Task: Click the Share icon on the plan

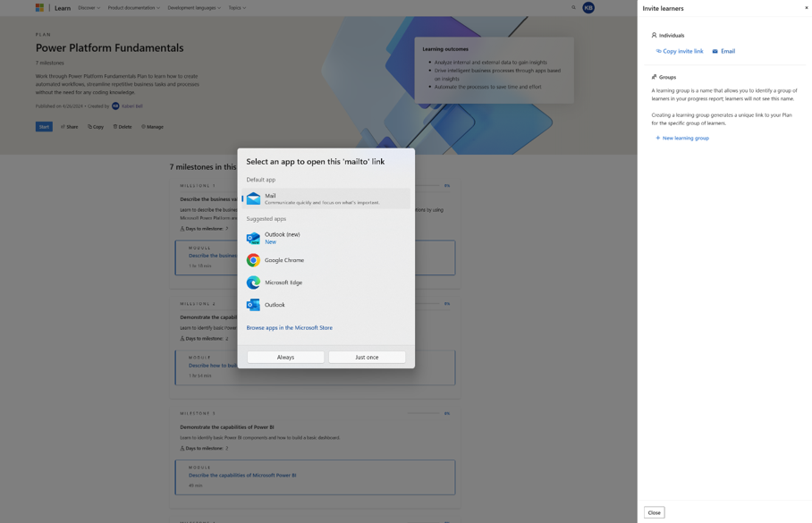Action: point(64,126)
